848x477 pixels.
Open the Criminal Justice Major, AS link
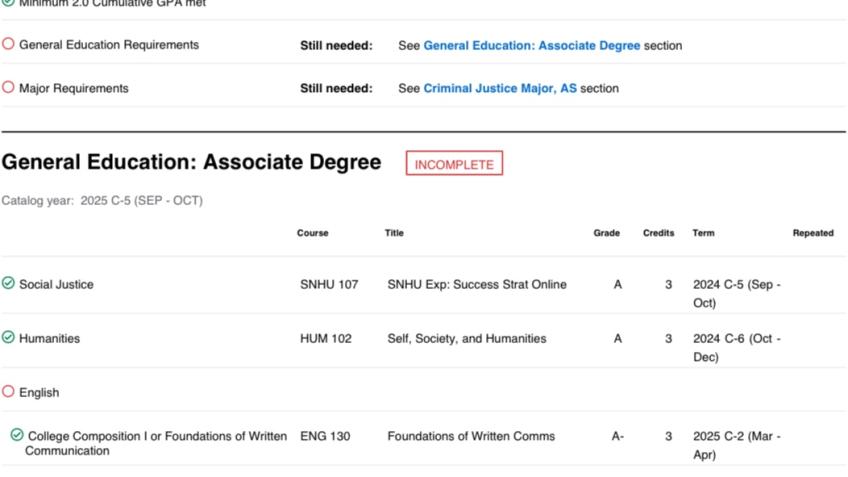pos(500,88)
